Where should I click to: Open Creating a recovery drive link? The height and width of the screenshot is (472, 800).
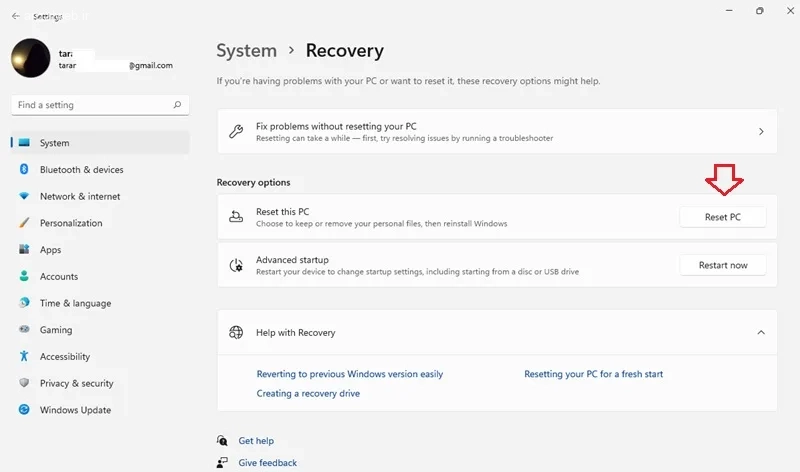click(x=308, y=393)
